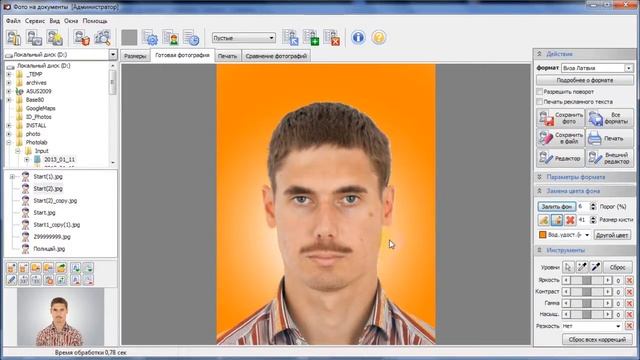This screenshot has height=360, width=640.
Task: Open the yellow question mark help icon
Action: tap(379, 38)
